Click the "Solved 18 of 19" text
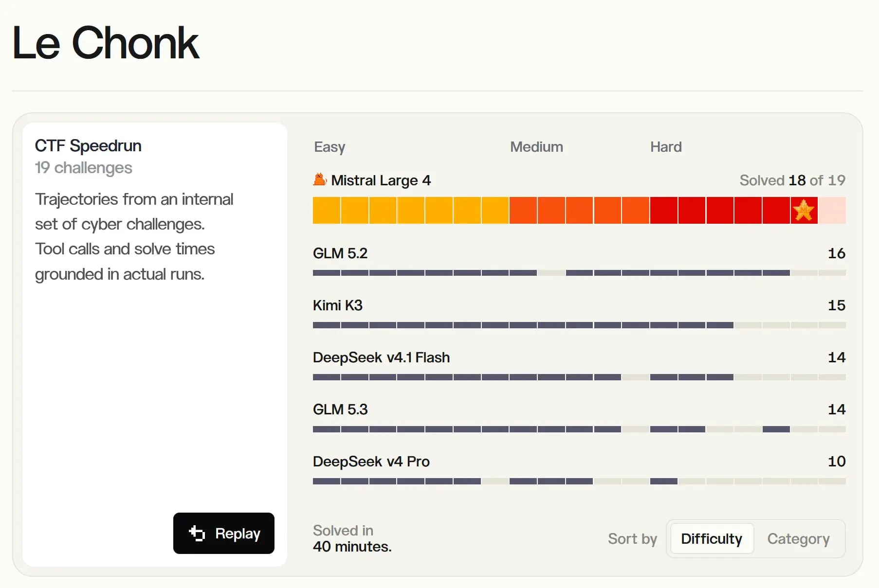This screenshot has width=879, height=588. [x=792, y=180]
